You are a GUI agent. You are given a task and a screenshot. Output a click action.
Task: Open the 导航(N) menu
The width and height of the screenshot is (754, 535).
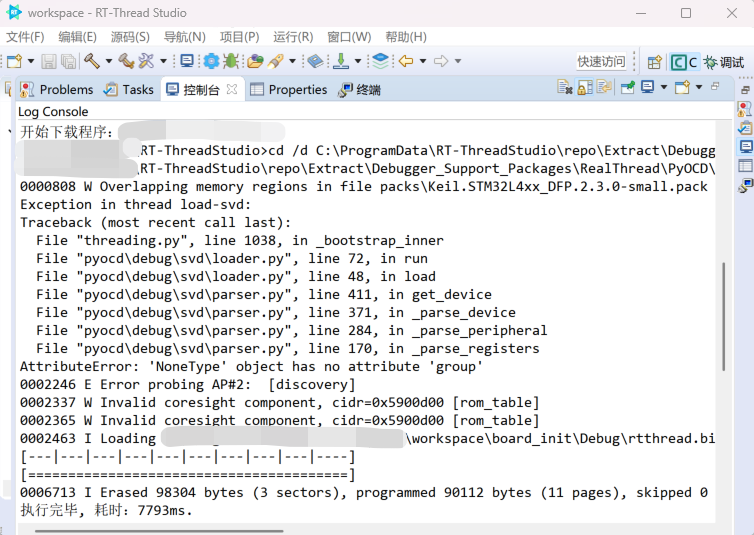coord(185,37)
